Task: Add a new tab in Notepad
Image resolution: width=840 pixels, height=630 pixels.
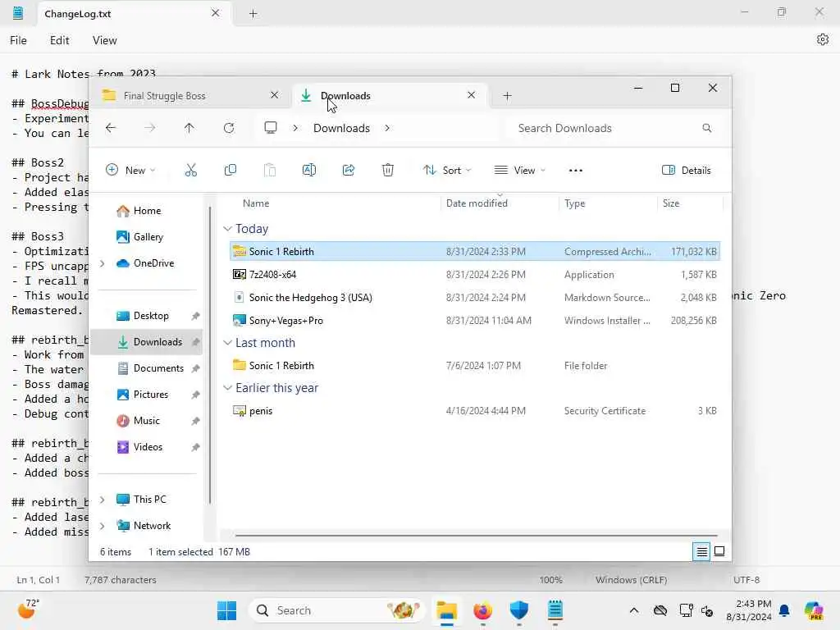Action: tap(253, 14)
